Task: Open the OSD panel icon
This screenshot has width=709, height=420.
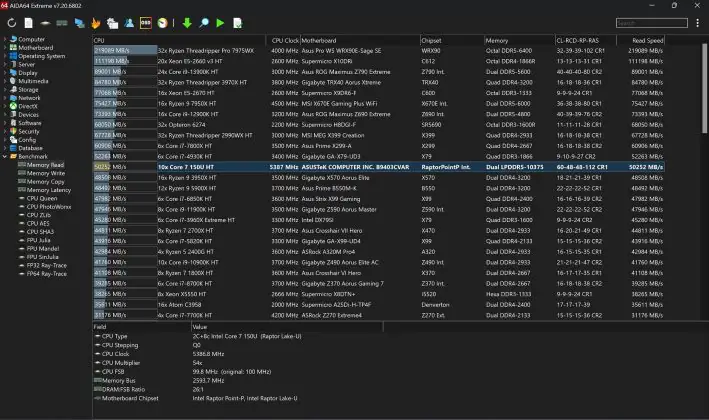Action: 146,23
